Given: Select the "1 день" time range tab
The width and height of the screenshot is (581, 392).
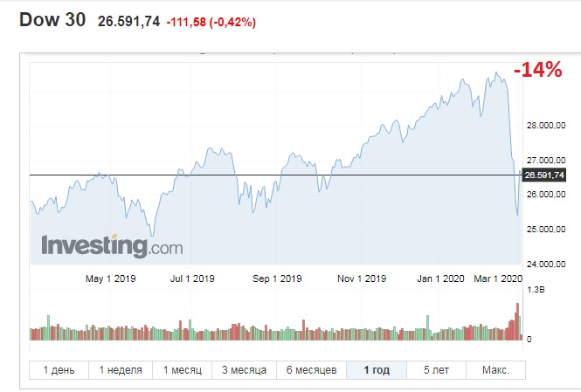Looking at the screenshot, I should (x=59, y=370).
